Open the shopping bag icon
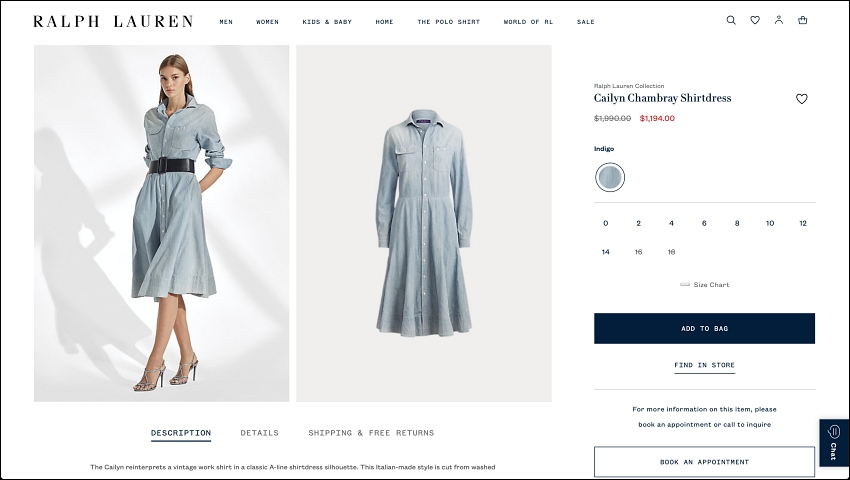 pyautogui.click(x=802, y=20)
